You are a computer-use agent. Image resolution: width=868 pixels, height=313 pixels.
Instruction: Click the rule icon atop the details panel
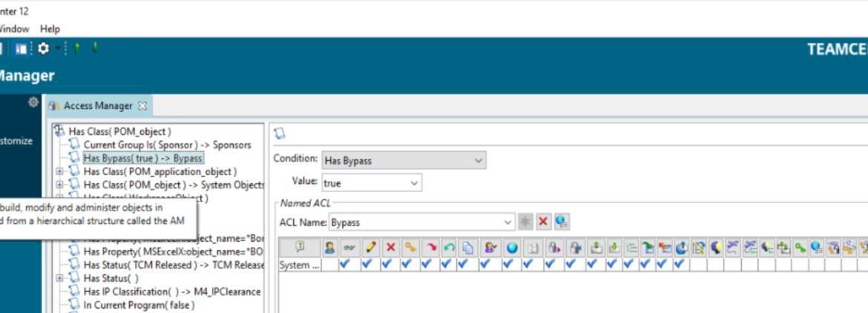pyautogui.click(x=280, y=134)
